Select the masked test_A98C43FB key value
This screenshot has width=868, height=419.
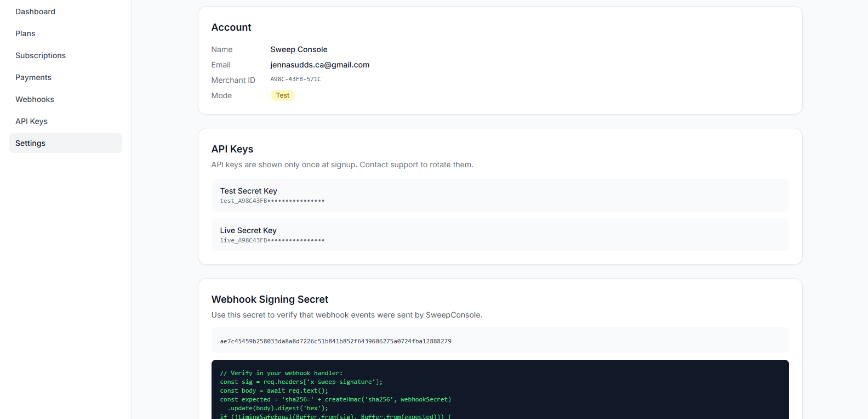(272, 201)
